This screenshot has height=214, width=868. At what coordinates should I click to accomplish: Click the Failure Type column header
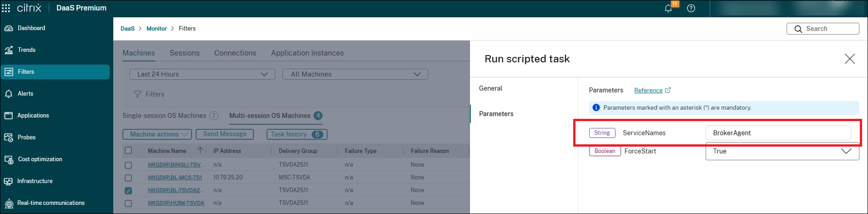(x=361, y=151)
